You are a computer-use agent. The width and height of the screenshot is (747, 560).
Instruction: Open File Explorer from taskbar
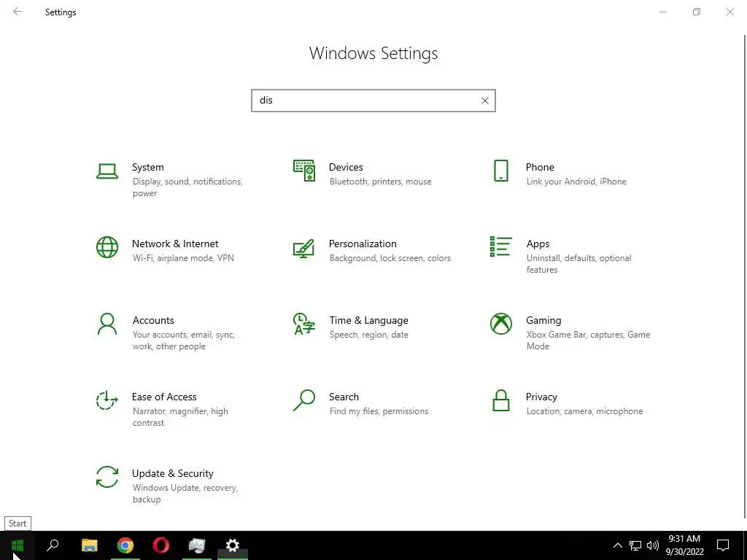(89, 545)
